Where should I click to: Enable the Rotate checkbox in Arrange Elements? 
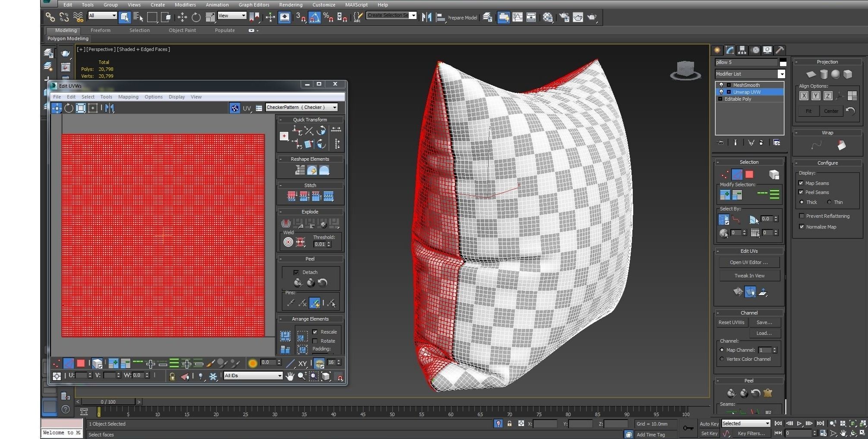coord(315,341)
